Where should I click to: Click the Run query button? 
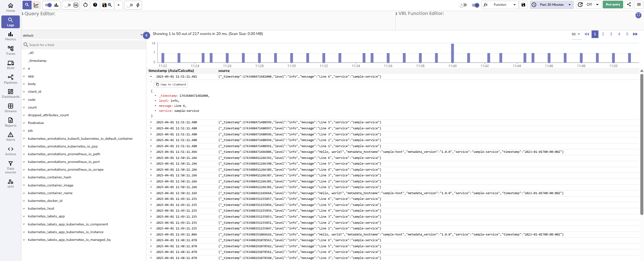pyautogui.click(x=613, y=5)
